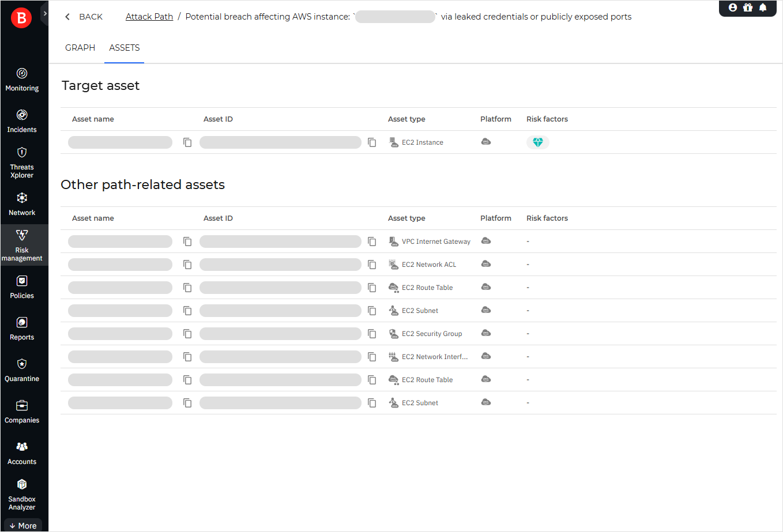This screenshot has width=783, height=532.
Task: Click platform cloud icon in EC2 Security Group row
Action: (x=486, y=333)
